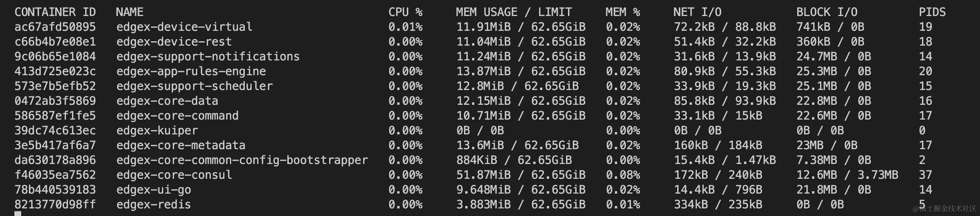Click the 12.6MB / 3.73MB block I/O value
The height and width of the screenshot is (216, 980).
(847, 175)
